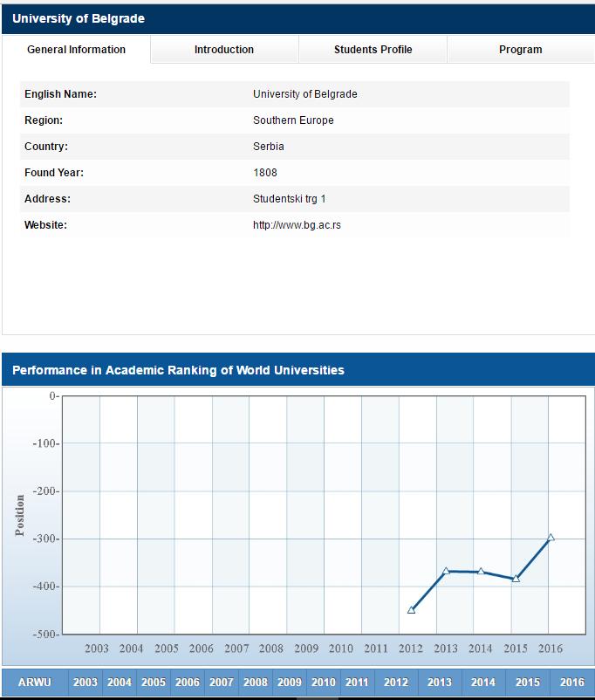Click the ARWU header cell in table
Image resolution: width=595 pixels, height=700 pixels.
pos(35,683)
